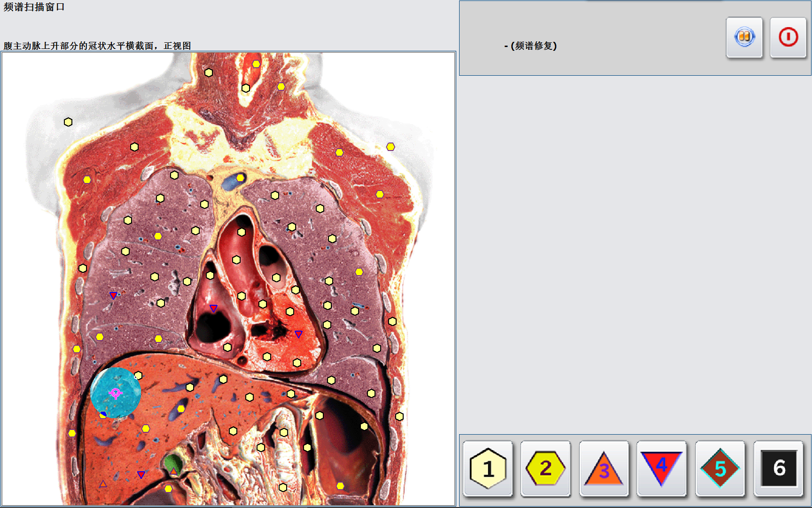Click red inverted triangle in dark heart chamber
The image size is (812, 508).
(213, 308)
